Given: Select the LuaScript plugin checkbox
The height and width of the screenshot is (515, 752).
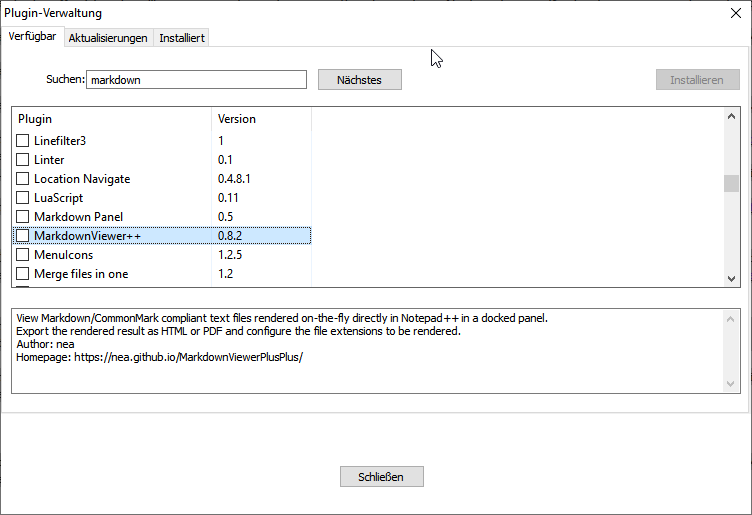Looking at the screenshot, I should 23,198.
